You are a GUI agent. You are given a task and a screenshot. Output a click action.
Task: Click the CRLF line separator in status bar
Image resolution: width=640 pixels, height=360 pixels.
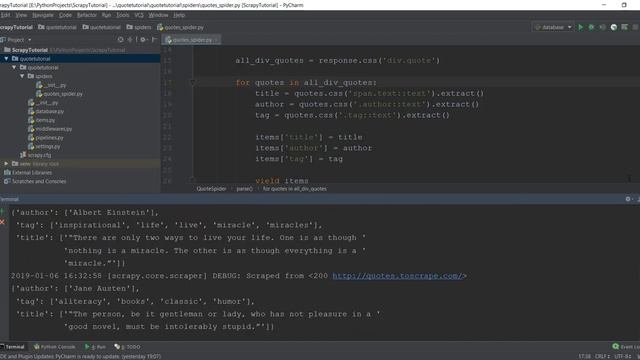[x=602, y=356]
